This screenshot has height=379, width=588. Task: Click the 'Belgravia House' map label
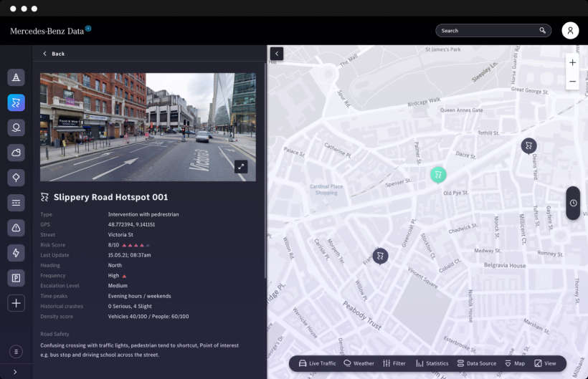[505, 265]
